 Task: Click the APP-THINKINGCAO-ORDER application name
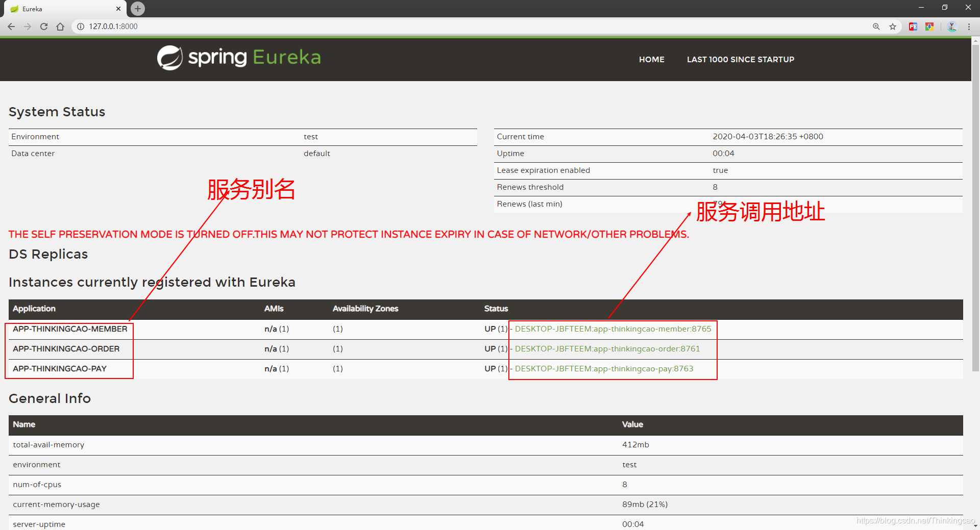(66, 349)
